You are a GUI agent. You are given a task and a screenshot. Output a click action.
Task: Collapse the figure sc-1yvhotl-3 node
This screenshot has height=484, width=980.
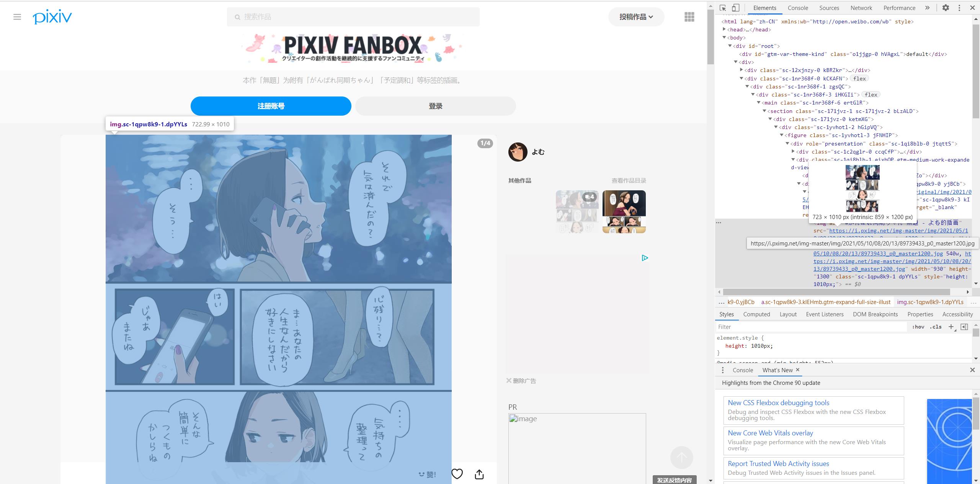point(781,135)
